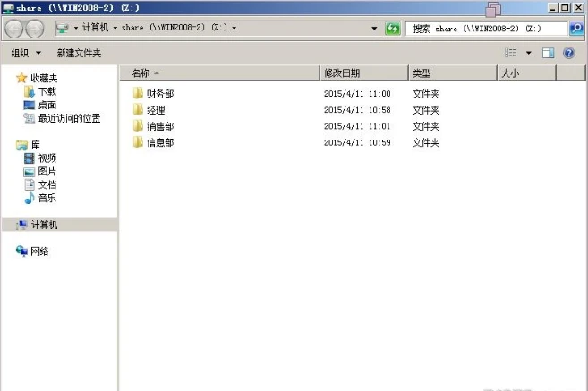Select the 销售部 folder icon
588x391 pixels.
[x=138, y=125]
